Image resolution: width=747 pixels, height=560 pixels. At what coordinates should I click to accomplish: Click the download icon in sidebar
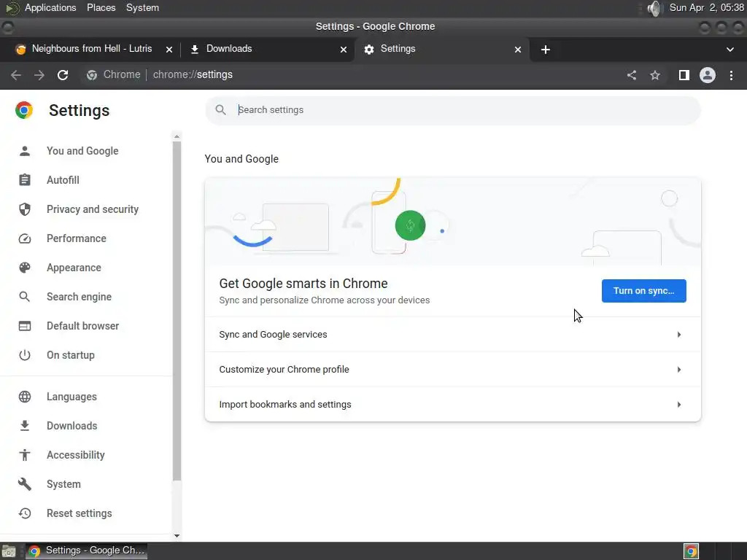(25, 426)
